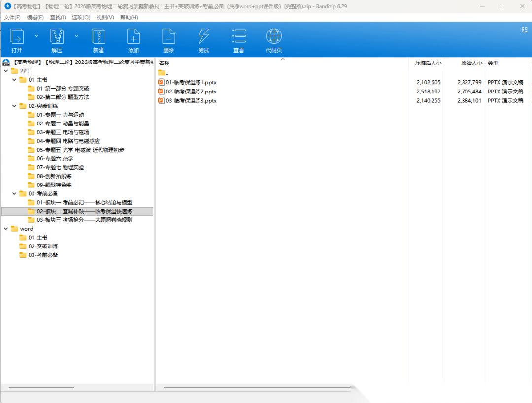Select 03-专题三 电场与磁场 folder in tree

[63, 132]
